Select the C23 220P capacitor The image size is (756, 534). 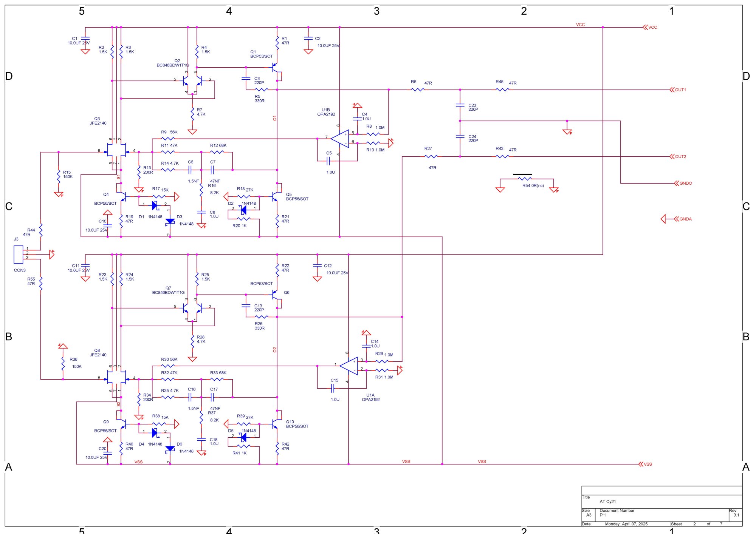pyautogui.click(x=460, y=105)
